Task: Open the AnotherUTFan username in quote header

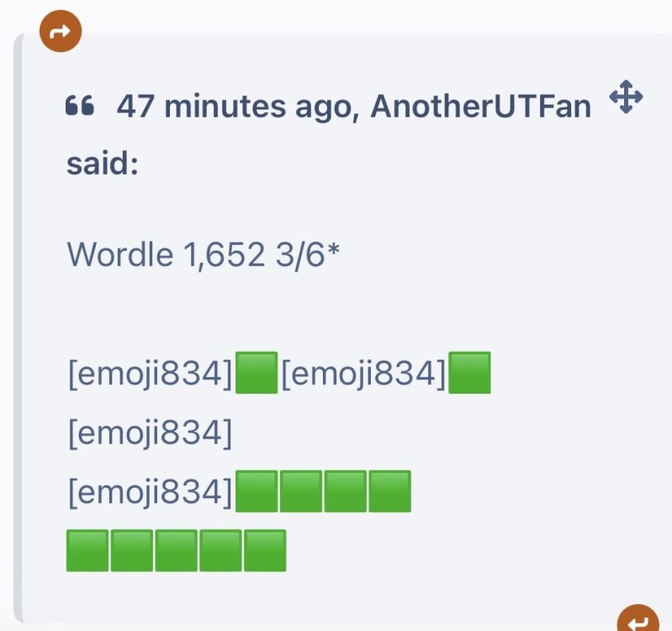Action: click(x=481, y=107)
